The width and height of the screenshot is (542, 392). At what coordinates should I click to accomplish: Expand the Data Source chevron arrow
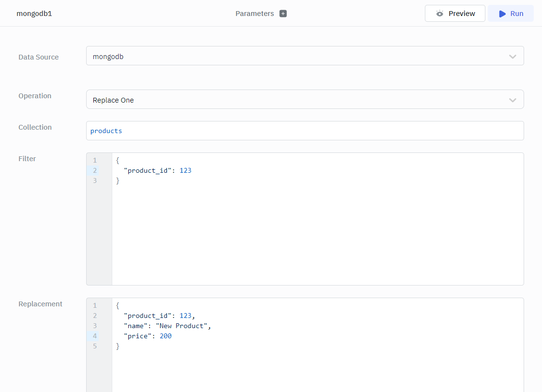pyautogui.click(x=512, y=57)
